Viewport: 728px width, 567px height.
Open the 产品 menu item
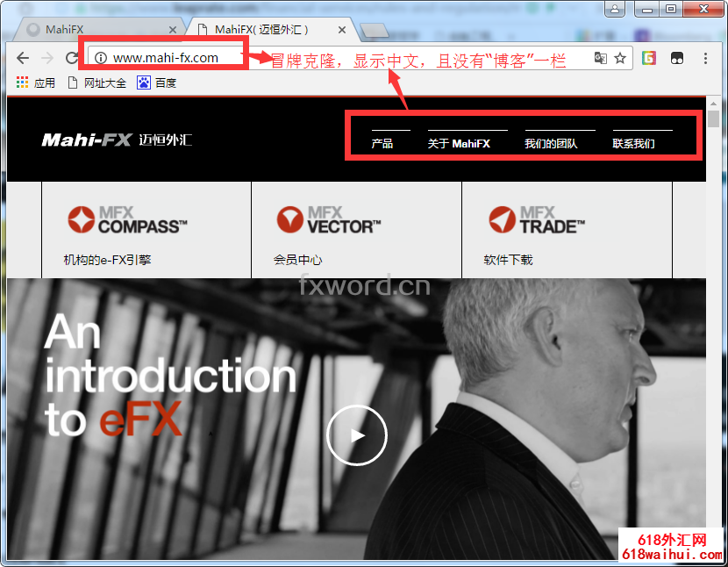382,144
